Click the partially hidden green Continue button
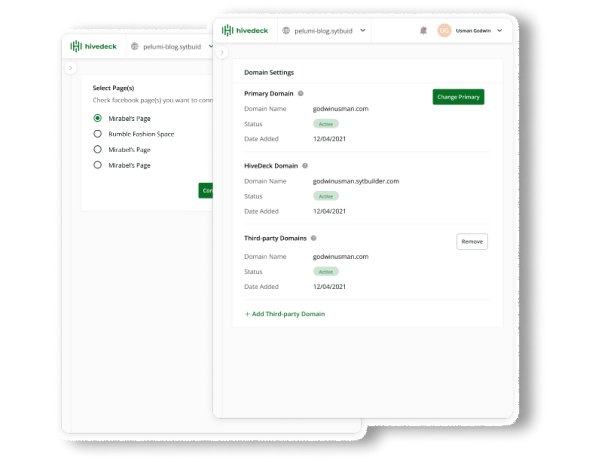Image resolution: width=600 pixels, height=462 pixels. 205,191
